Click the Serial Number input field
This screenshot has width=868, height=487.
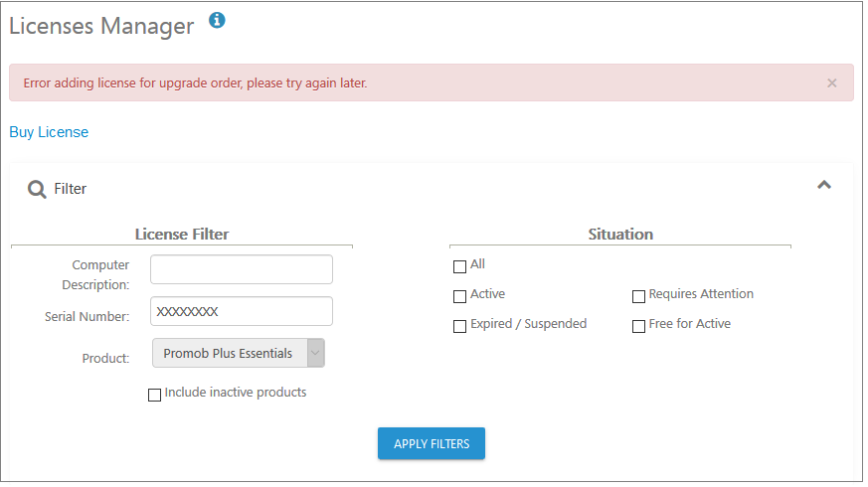[242, 311]
